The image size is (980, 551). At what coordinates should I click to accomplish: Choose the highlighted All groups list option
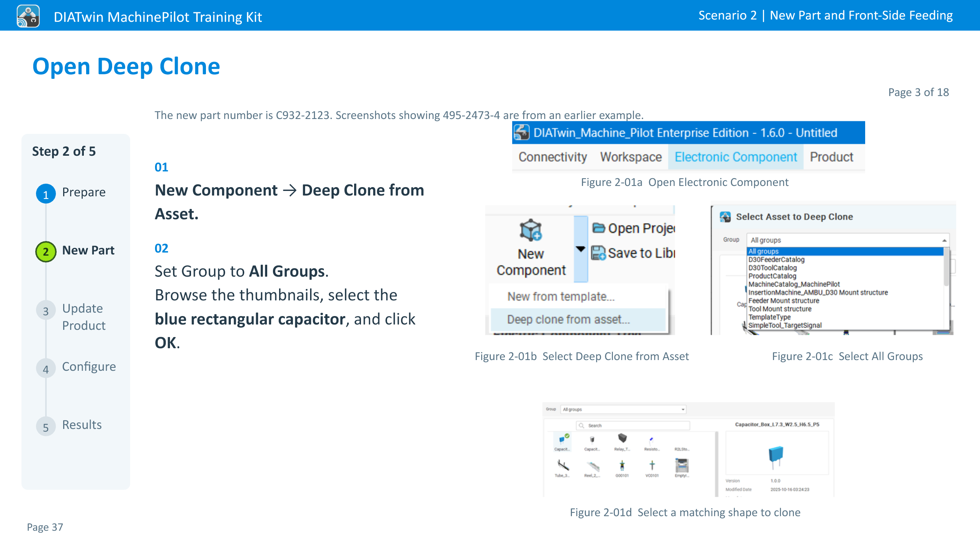[x=846, y=251]
